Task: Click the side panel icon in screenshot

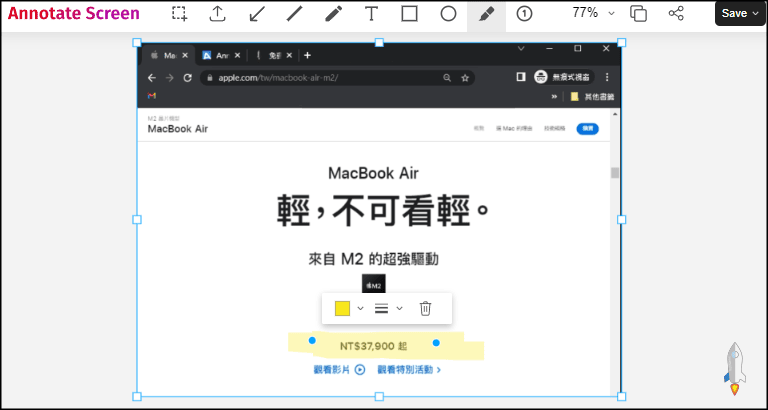Action: pyautogui.click(x=521, y=77)
